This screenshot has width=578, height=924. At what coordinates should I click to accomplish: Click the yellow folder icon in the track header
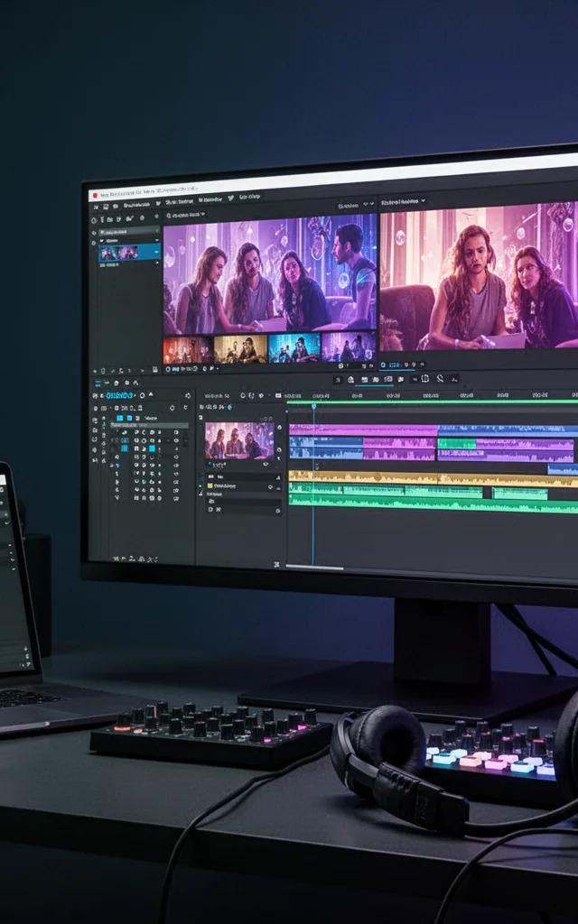click(x=209, y=486)
